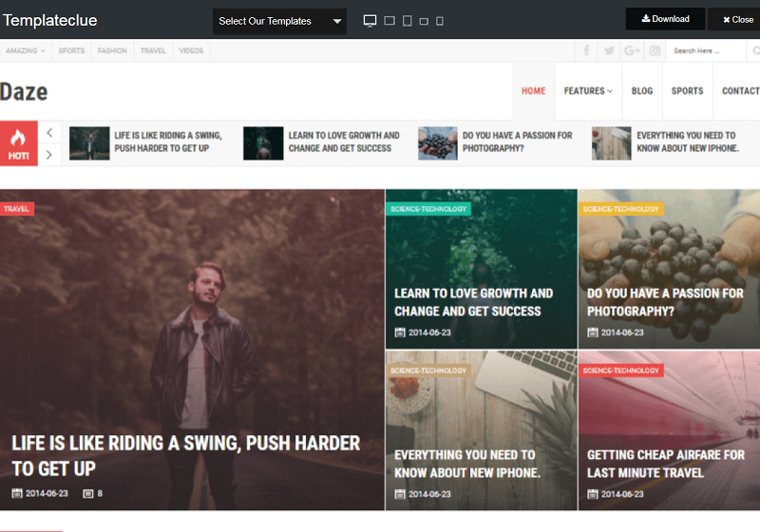Open card headline Learn to Love Growth
This screenshot has height=532, width=760.
coord(473,302)
